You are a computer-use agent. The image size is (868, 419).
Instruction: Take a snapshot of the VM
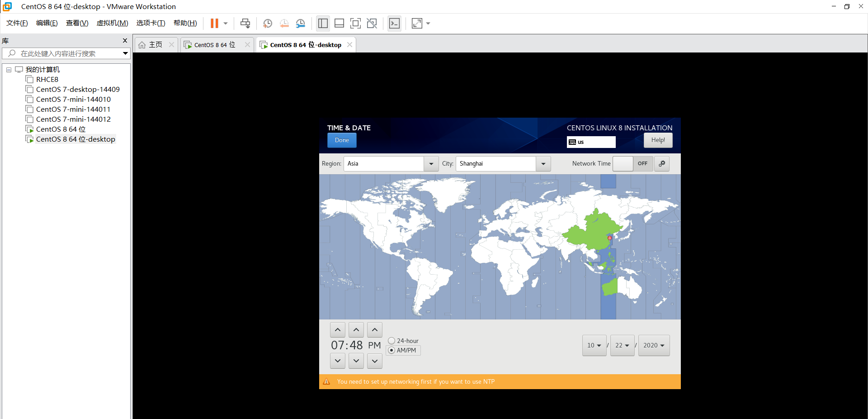[268, 24]
